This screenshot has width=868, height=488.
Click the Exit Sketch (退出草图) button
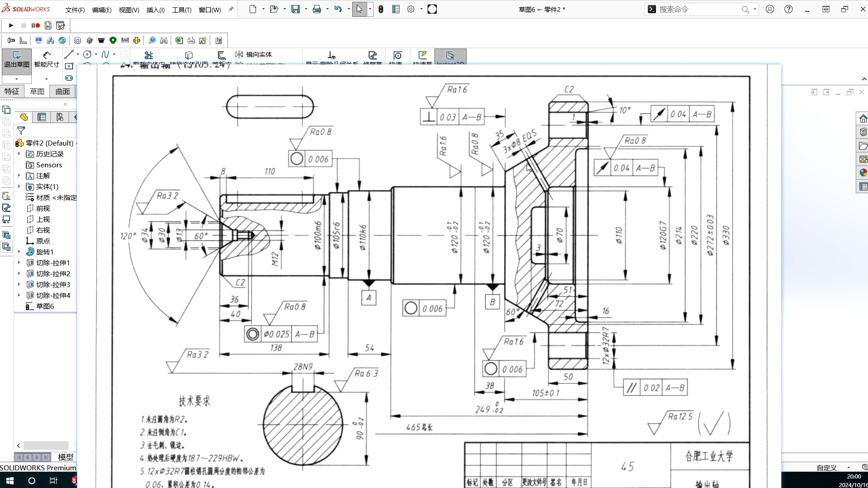tap(16, 59)
